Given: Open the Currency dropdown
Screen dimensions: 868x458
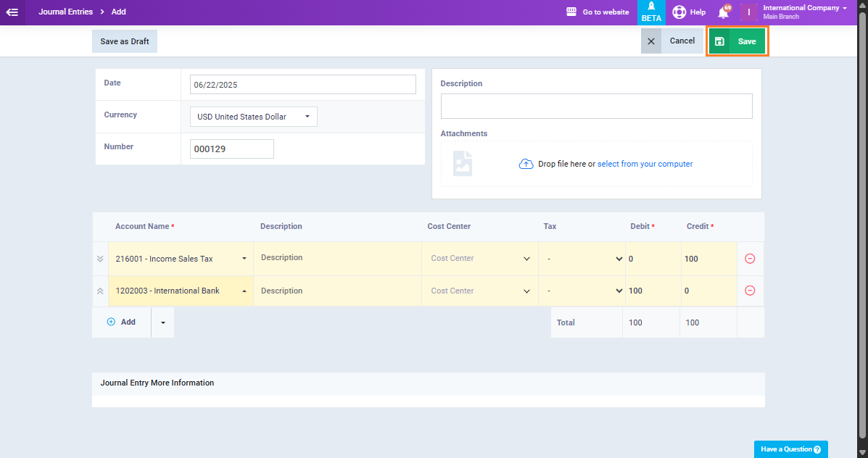Looking at the screenshot, I should [x=254, y=117].
